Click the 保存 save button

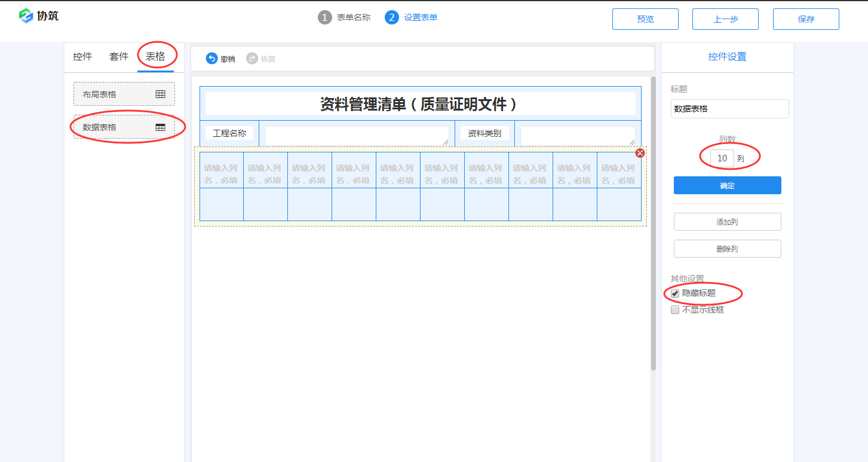click(x=806, y=19)
